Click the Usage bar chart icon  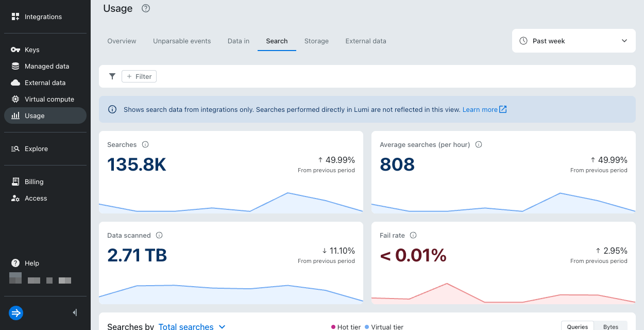pyautogui.click(x=15, y=115)
